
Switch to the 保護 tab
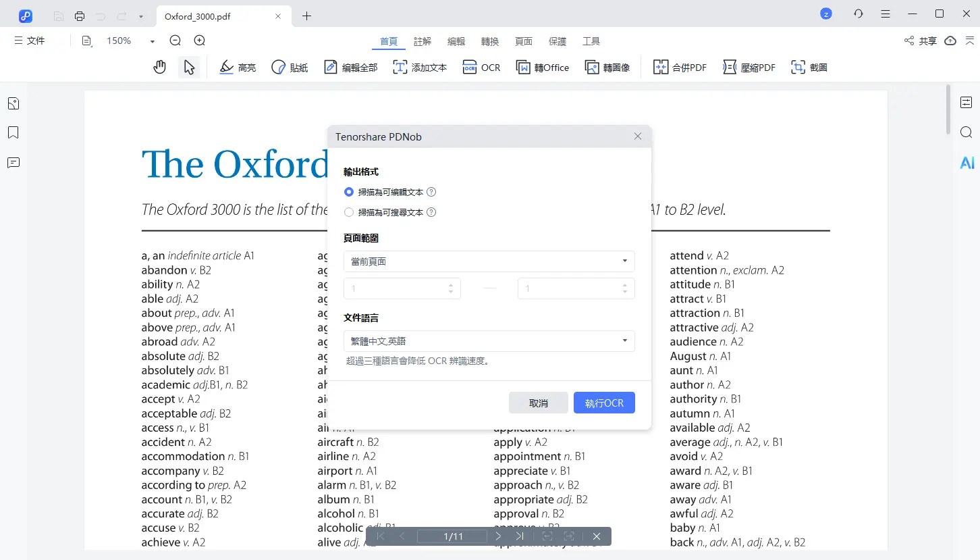[557, 41]
